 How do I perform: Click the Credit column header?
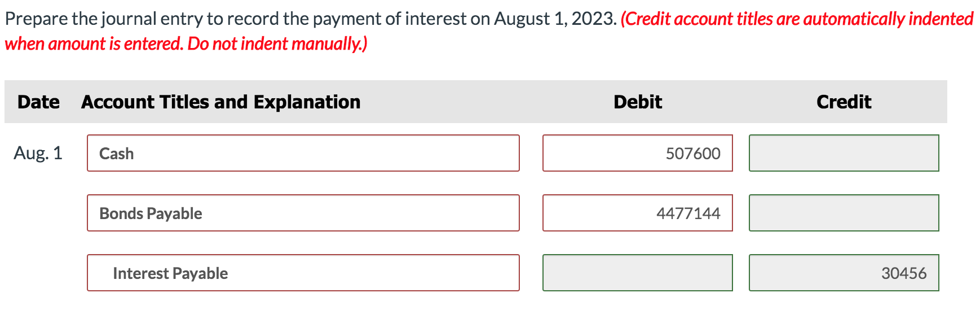[844, 102]
